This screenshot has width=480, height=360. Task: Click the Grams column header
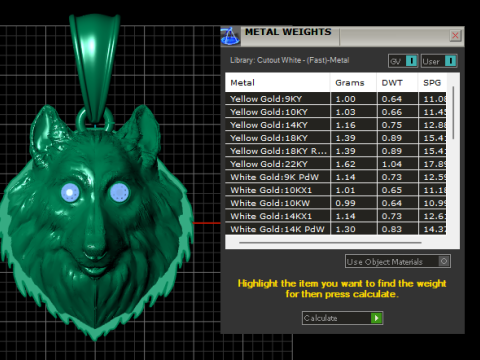coord(353,83)
